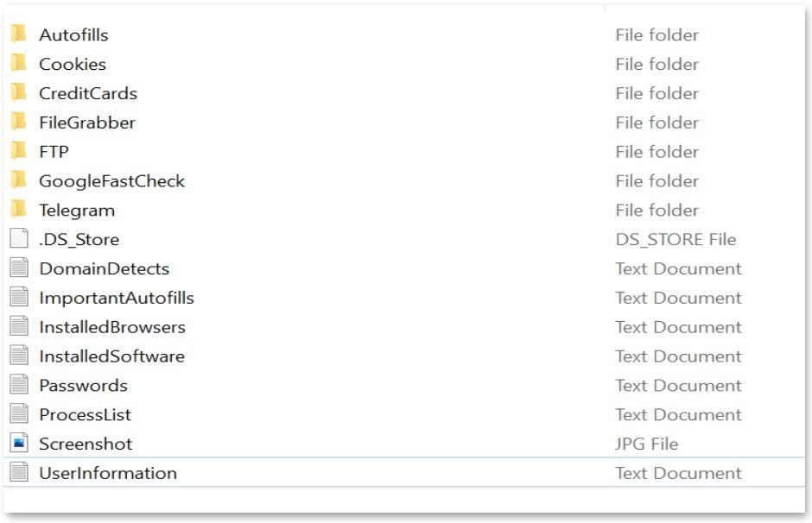The image size is (812, 523).
Task: Click the Type value for Screenshot row
Action: 646,444
